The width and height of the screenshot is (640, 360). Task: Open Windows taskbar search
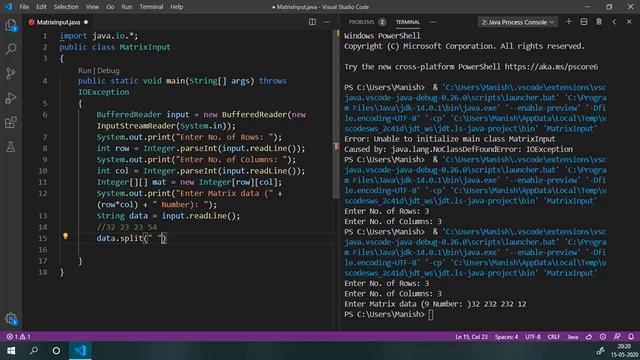pyautogui.click(x=34, y=351)
